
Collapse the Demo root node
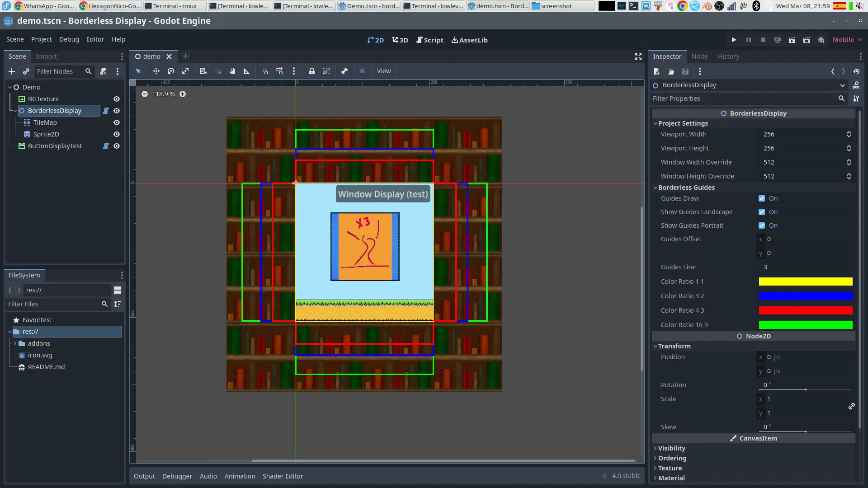click(10, 87)
